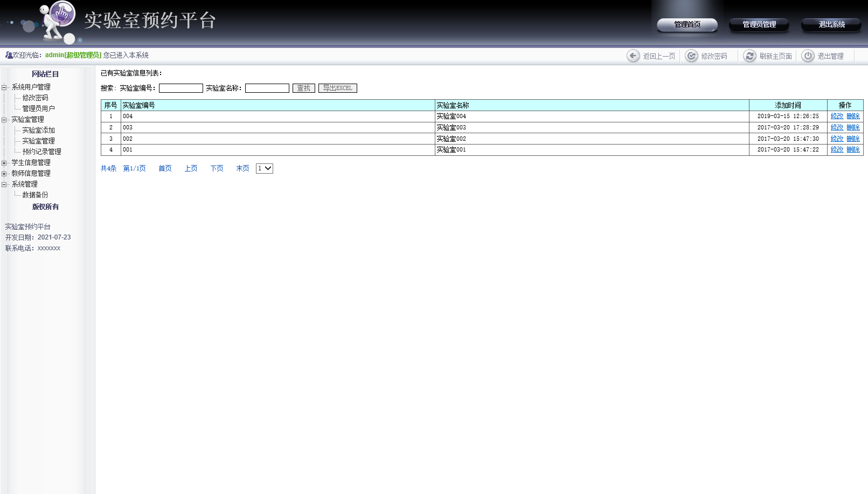Click 修改 for lab 004
This screenshot has height=494, width=868.
pyautogui.click(x=837, y=116)
